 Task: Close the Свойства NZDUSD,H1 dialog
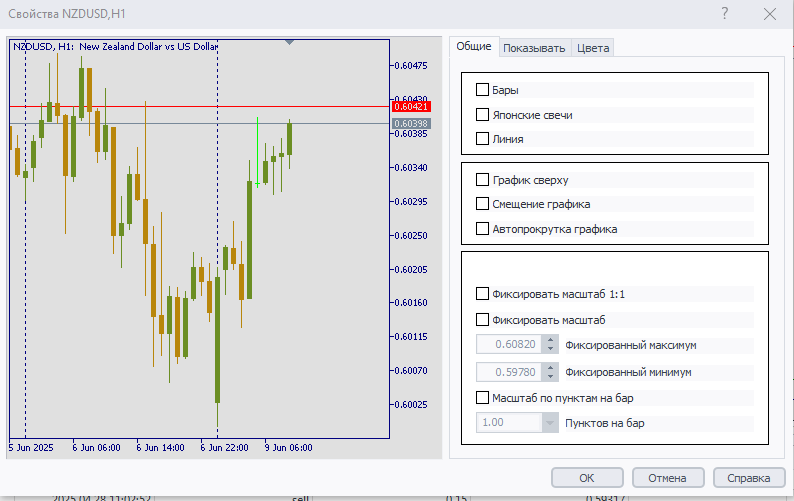pos(770,14)
